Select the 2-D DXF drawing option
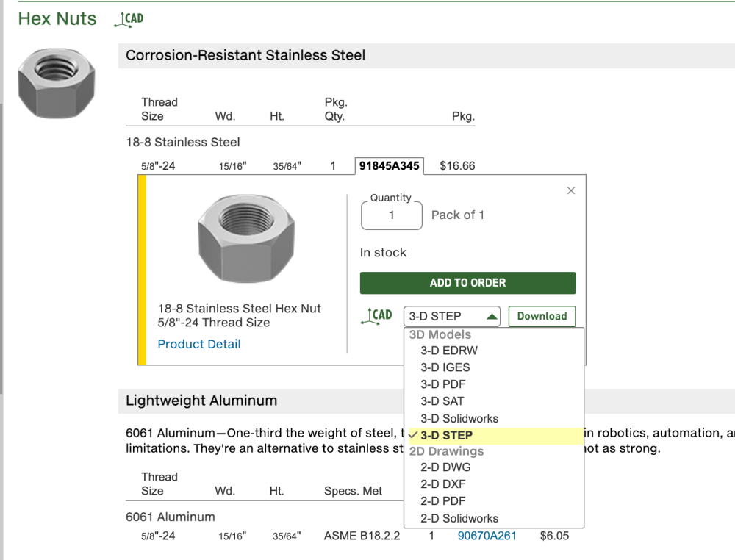This screenshot has height=560, width=735. (x=442, y=484)
